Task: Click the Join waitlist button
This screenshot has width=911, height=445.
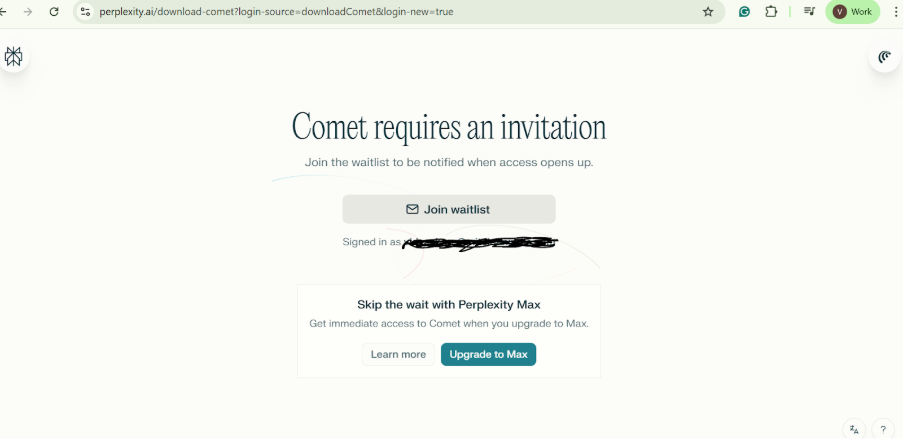Action: coord(449,209)
